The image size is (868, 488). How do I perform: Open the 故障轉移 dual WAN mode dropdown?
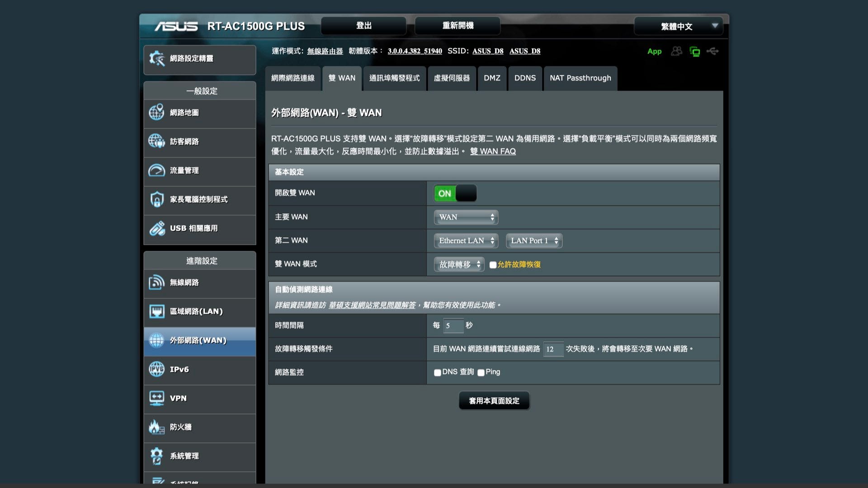(x=459, y=264)
